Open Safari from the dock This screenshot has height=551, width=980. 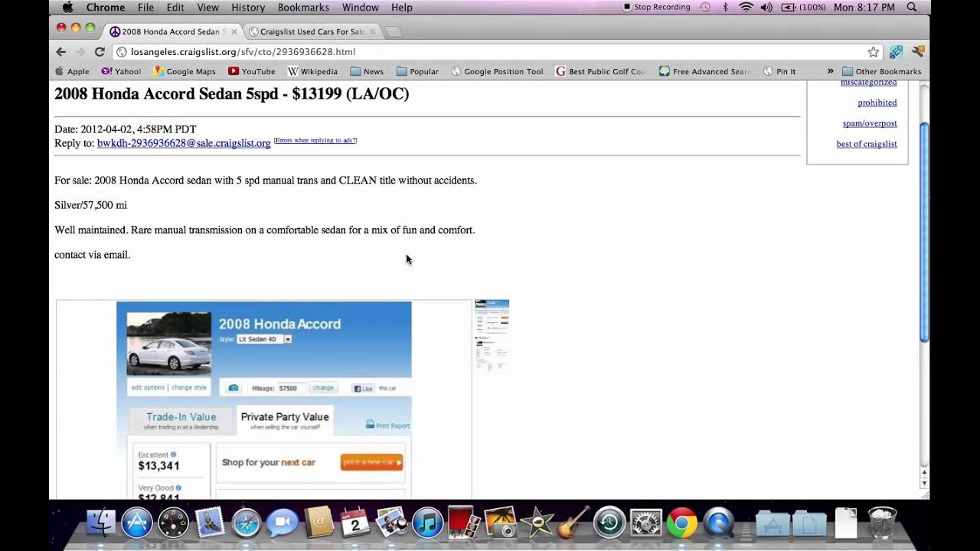246,523
